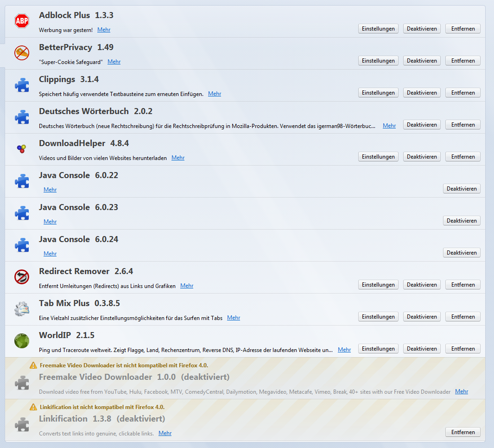This screenshot has width=494, height=448.
Task: Remove Deutsches Wörterbuch
Action: [x=463, y=125]
